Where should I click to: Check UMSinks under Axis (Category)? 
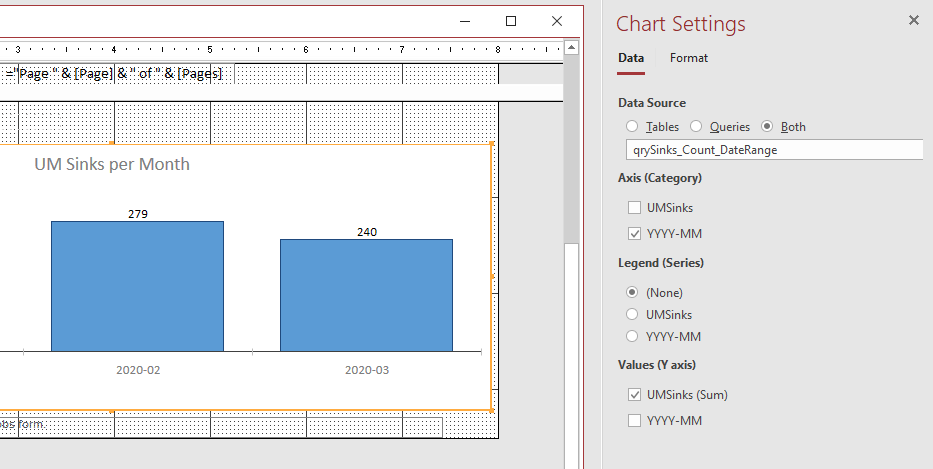point(634,208)
